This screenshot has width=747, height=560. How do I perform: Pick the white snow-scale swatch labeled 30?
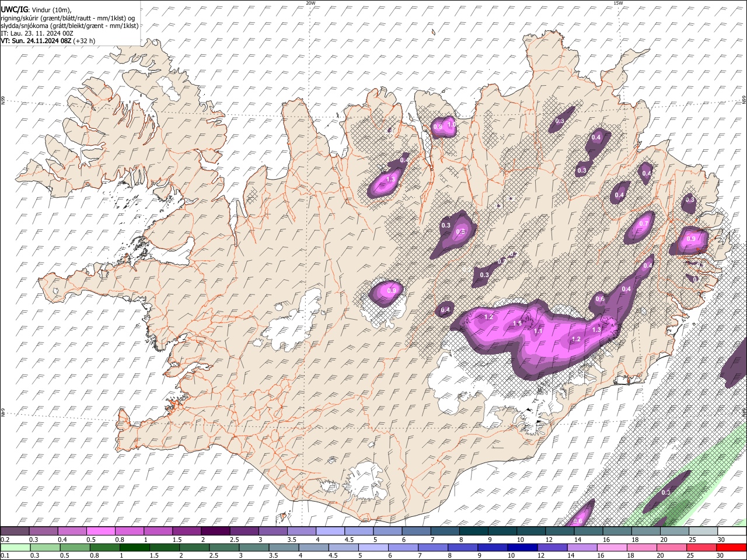(x=732, y=531)
